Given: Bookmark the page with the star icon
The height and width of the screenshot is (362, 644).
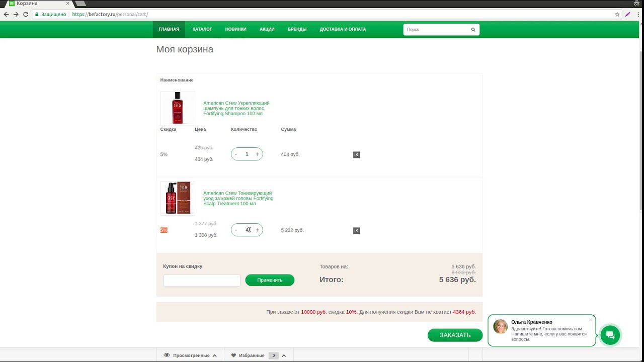Looking at the screenshot, I should tap(617, 15).
